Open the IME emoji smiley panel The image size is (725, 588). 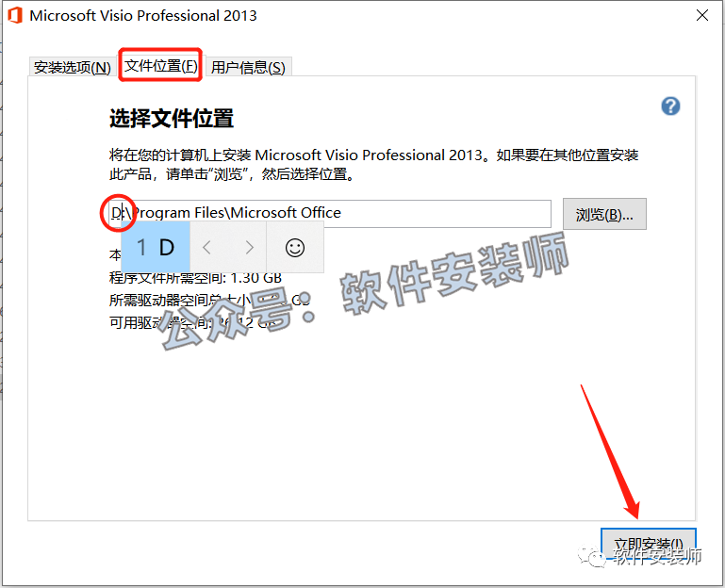click(294, 247)
